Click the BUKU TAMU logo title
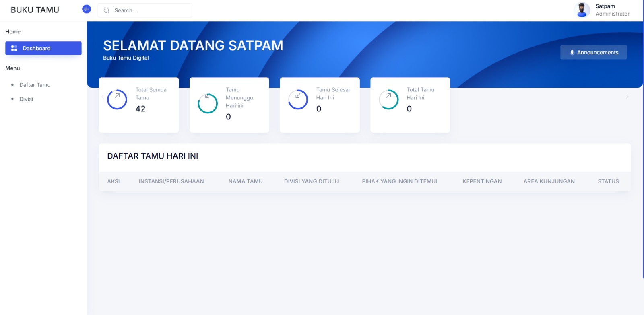This screenshot has width=644, height=315. pyautogui.click(x=35, y=10)
